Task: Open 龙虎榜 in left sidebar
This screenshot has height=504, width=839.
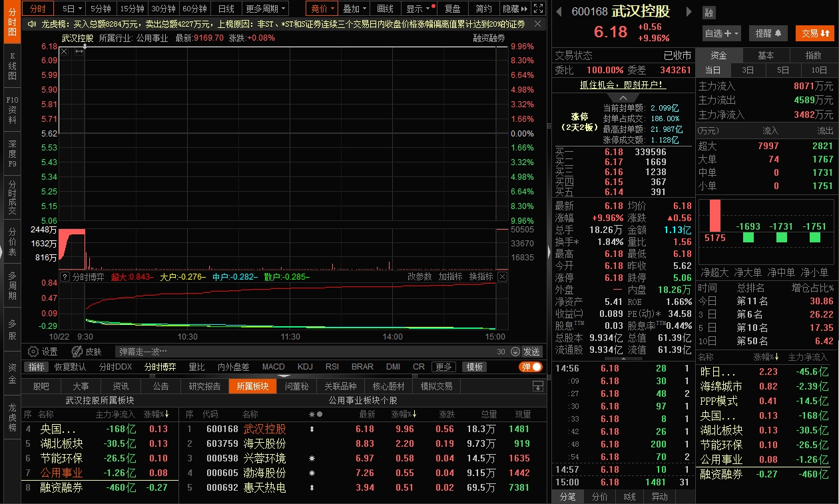Action: (x=12, y=417)
